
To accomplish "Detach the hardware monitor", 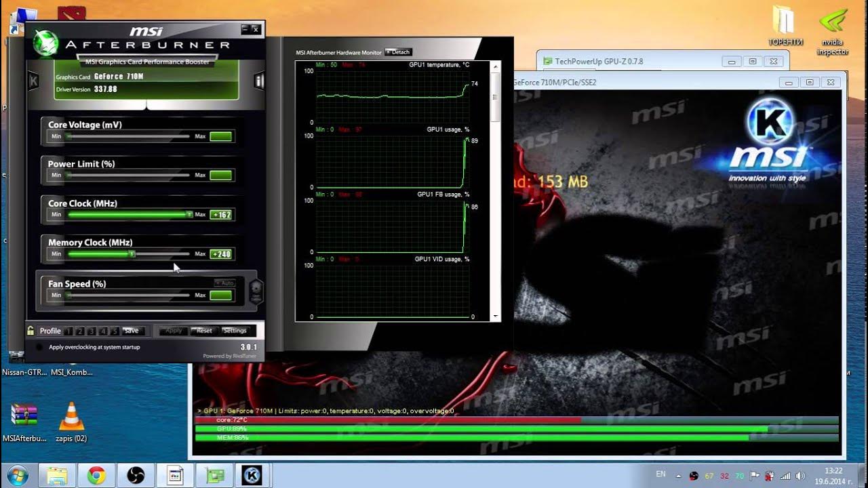I will tap(399, 52).
